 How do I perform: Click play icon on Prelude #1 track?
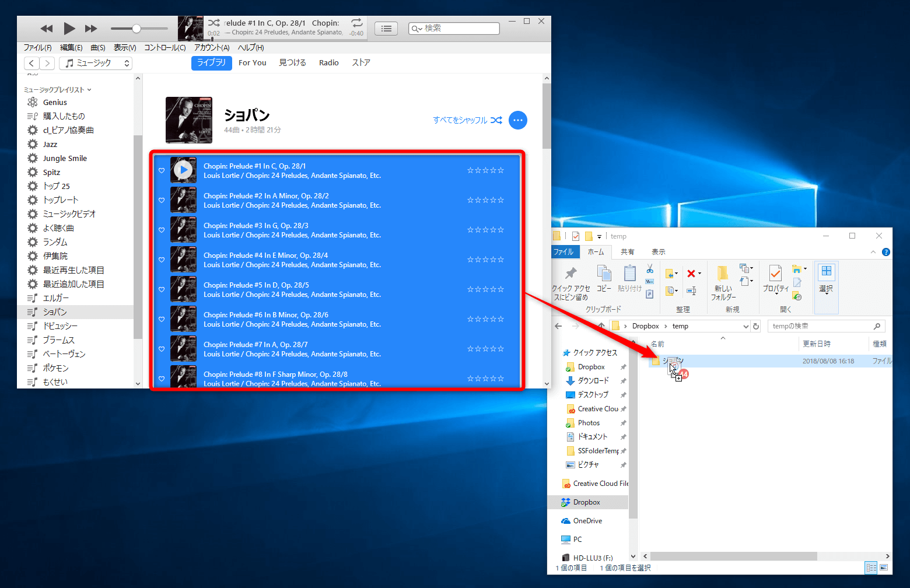click(183, 170)
